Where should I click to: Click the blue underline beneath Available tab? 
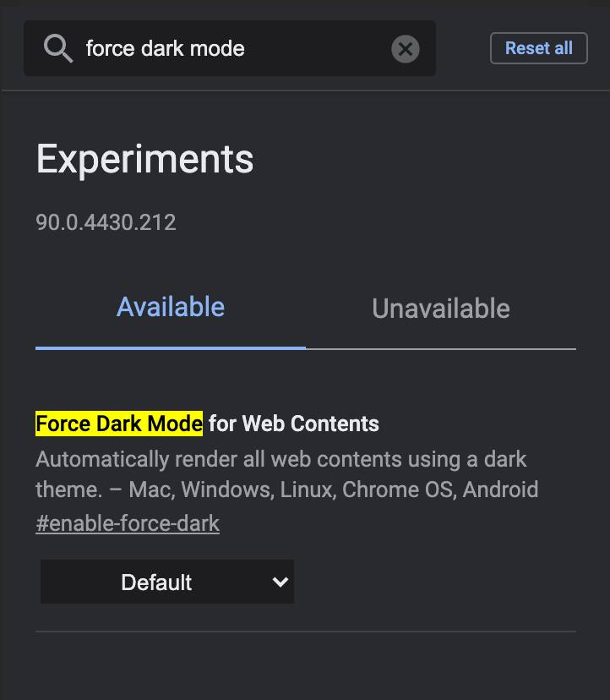tap(171, 347)
